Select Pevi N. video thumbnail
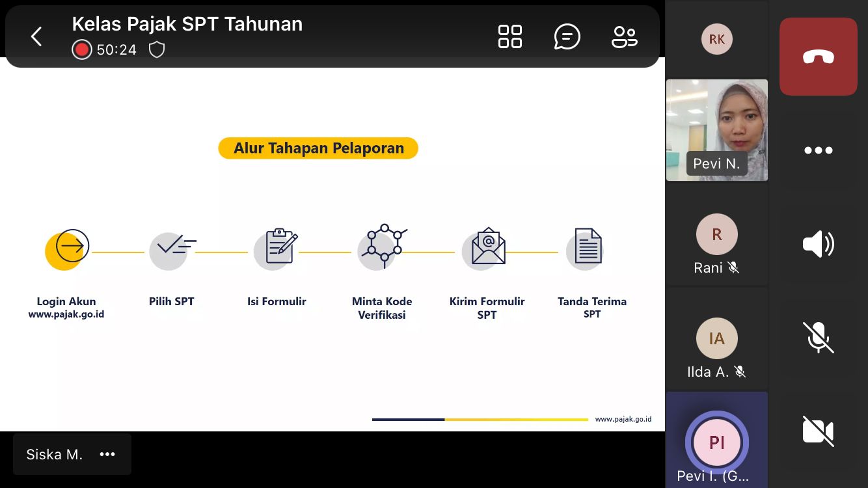Viewport: 868px width, 488px height. pyautogui.click(x=716, y=129)
